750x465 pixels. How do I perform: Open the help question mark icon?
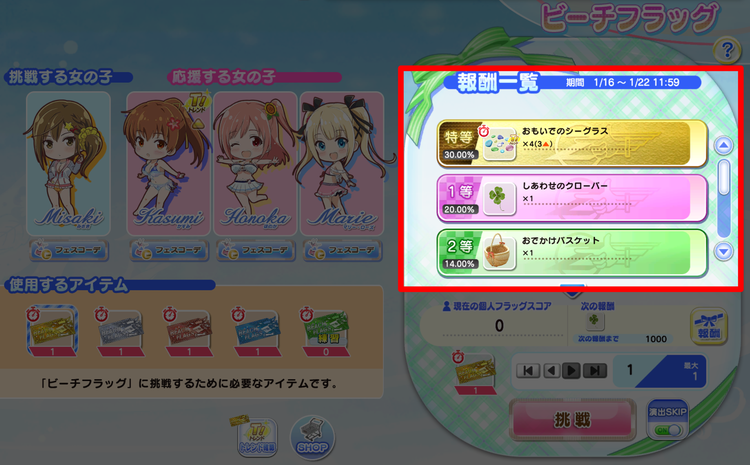coord(727,50)
